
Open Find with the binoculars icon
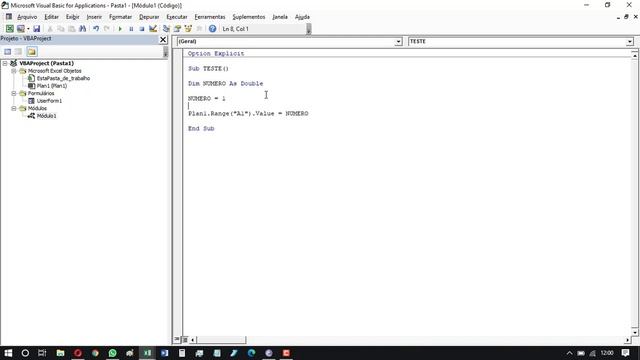82,29
